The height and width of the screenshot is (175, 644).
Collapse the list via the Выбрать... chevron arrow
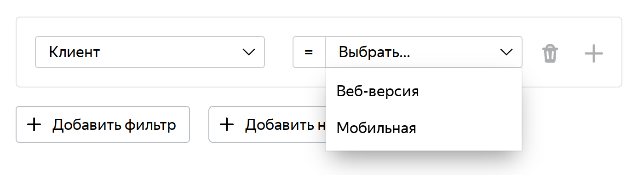coord(506,52)
